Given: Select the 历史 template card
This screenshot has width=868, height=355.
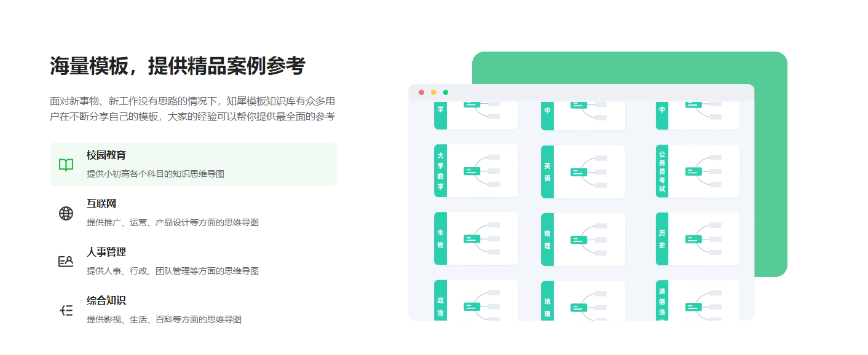Looking at the screenshot, I should tap(697, 239).
